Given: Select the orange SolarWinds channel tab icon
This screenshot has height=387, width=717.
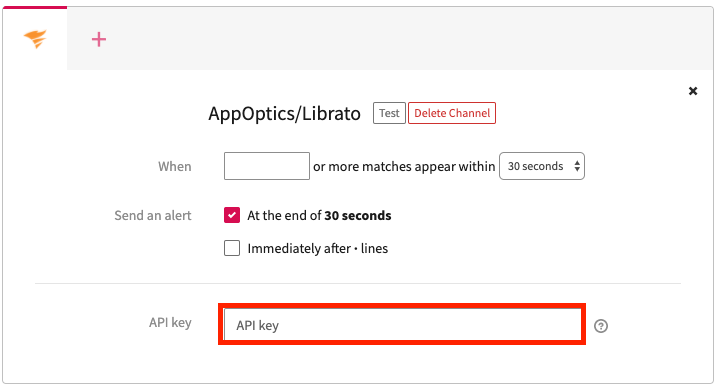Looking at the screenshot, I should coord(35,39).
